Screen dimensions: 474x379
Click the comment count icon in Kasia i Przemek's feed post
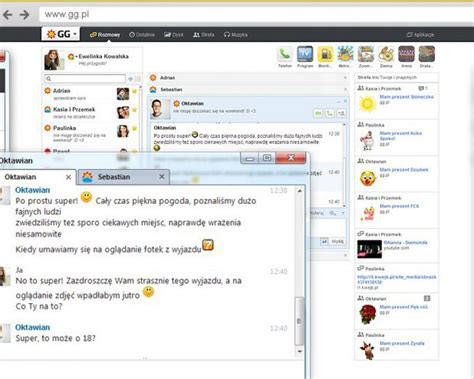click(422, 88)
